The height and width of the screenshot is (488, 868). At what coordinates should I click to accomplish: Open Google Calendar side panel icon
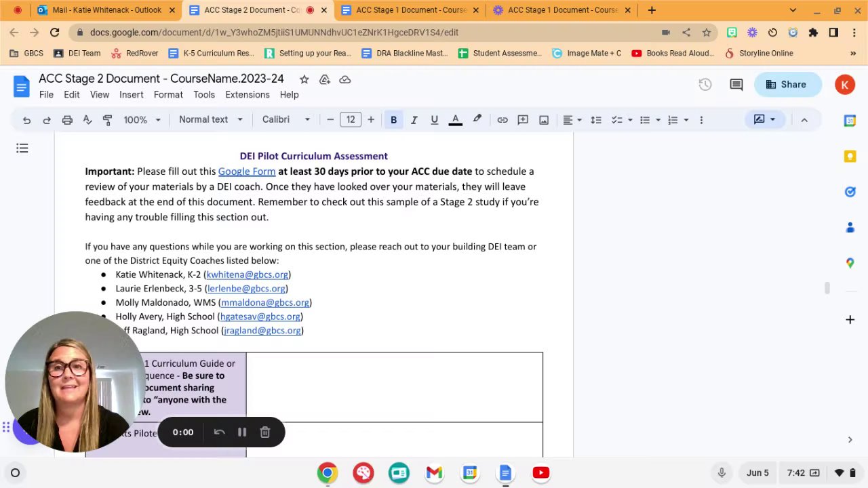pos(850,121)
